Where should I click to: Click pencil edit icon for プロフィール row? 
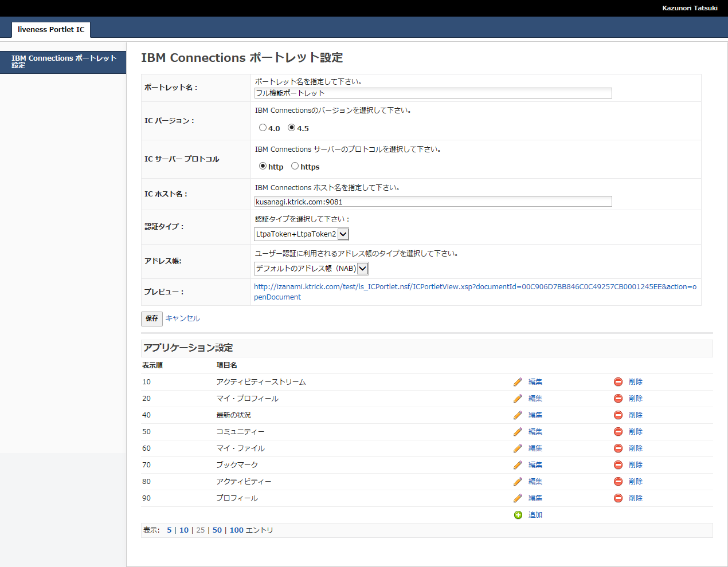pyautogui.click(x=518, y=498)
